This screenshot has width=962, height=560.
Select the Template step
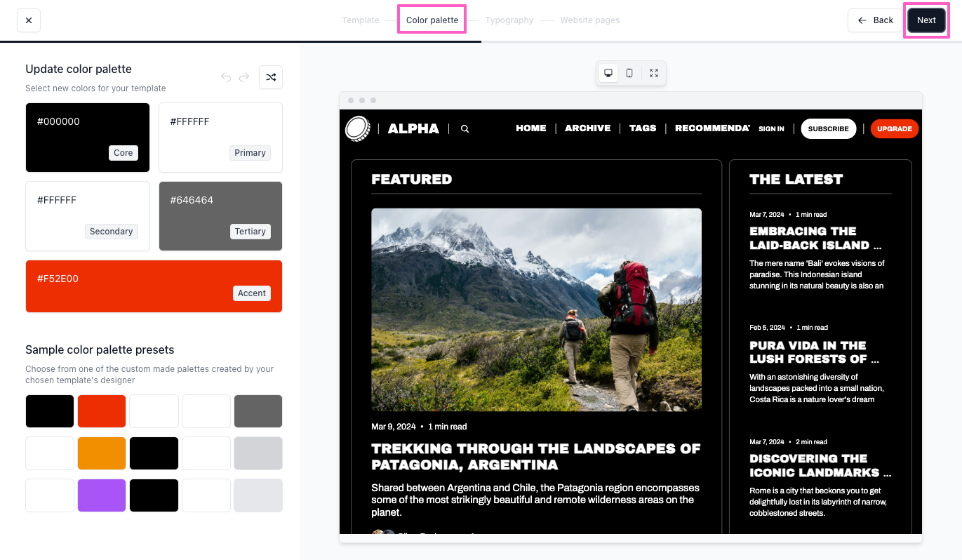tap(361, 20)
